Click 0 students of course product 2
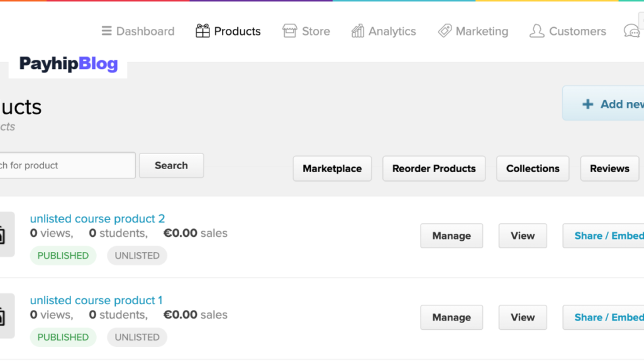 [x=118, y=233]
